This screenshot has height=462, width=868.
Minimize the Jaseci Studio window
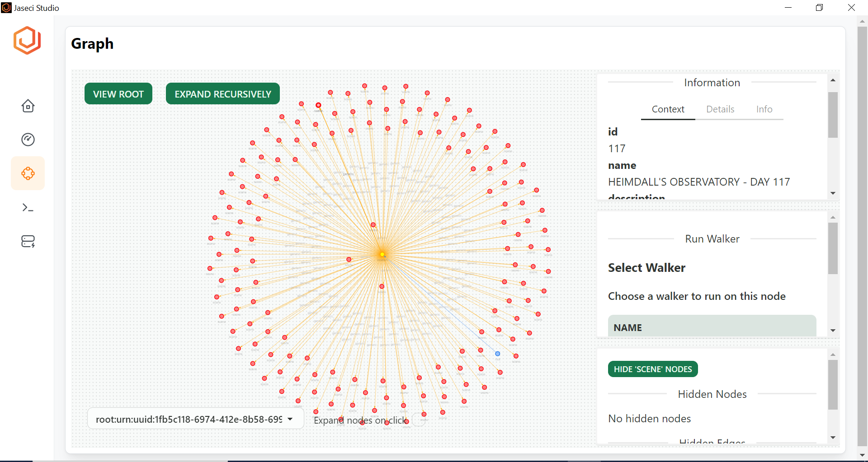(x=788, y=8)
